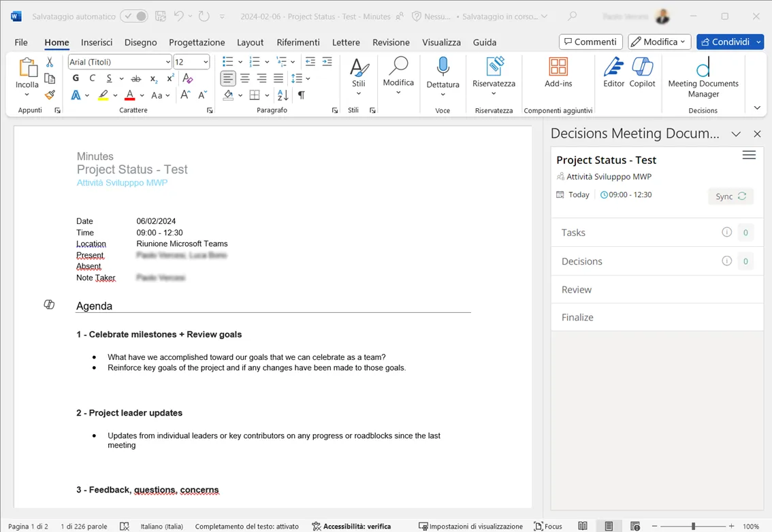
Task: Decrease paragraph indent
Action: click(x=310, y=61)
